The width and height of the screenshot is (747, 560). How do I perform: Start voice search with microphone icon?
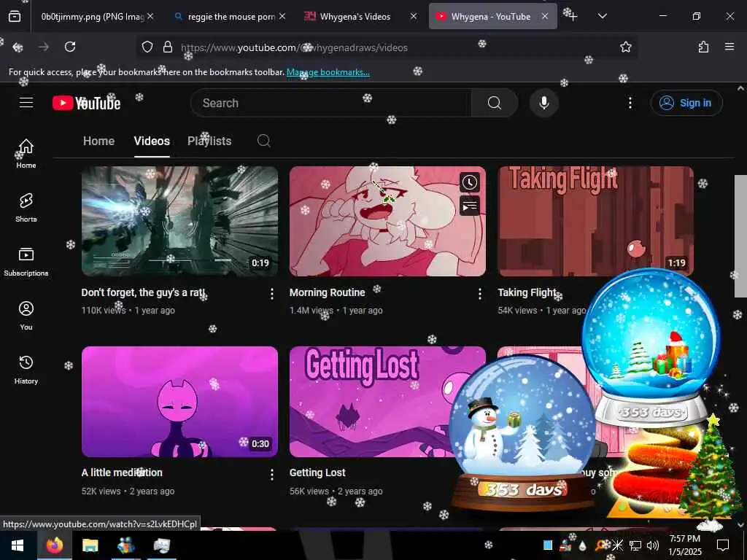pos(543,103)
